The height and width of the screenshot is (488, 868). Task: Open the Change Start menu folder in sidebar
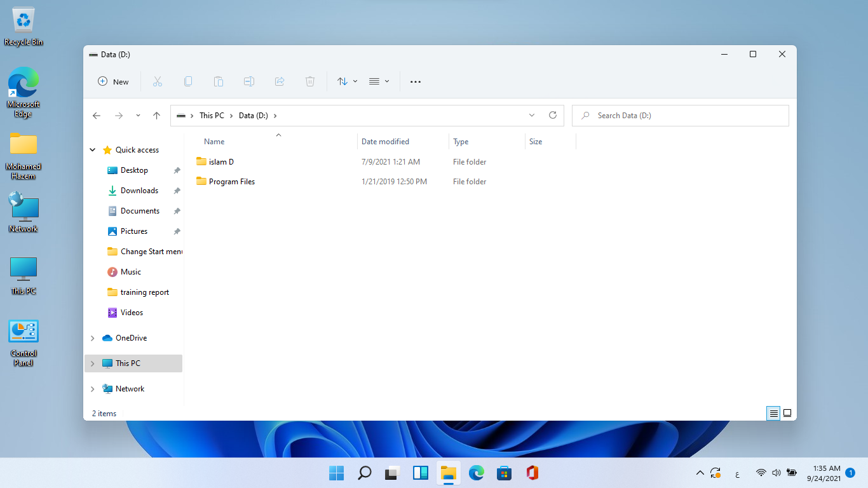click(x=145, y=252)
